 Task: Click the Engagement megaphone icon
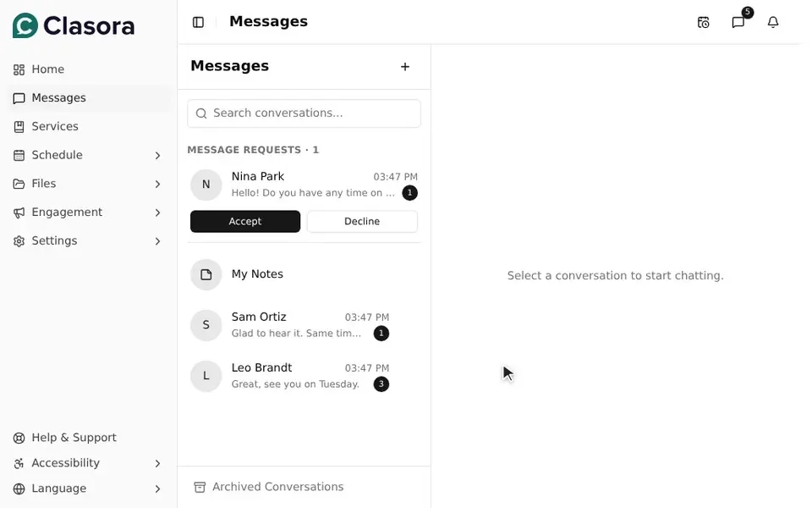(19, 213)
